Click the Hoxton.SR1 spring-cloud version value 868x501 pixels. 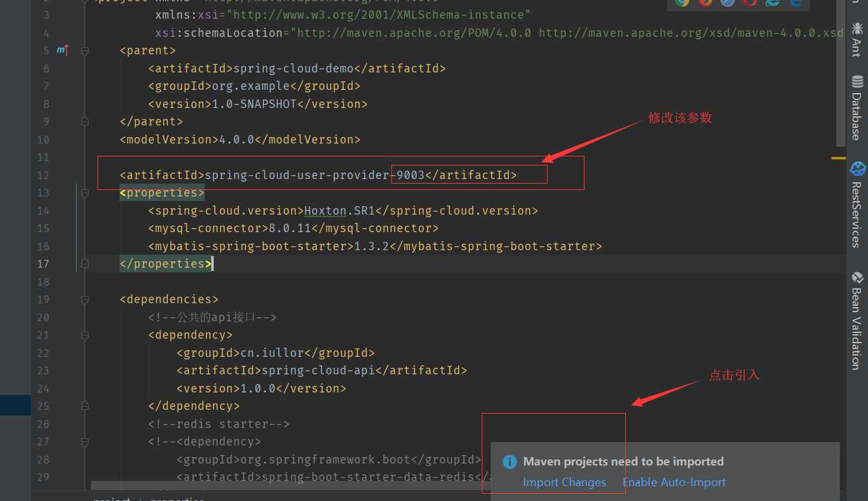click(x=340, y=211)
